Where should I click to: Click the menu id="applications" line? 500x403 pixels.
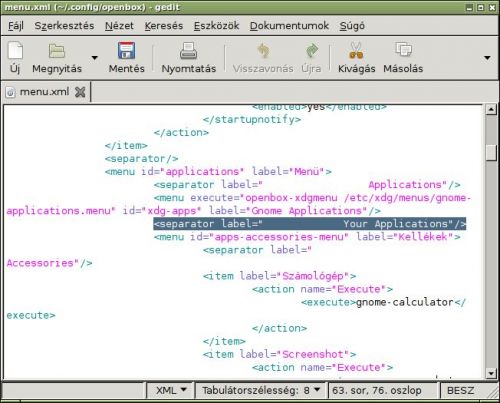(218, 171)
